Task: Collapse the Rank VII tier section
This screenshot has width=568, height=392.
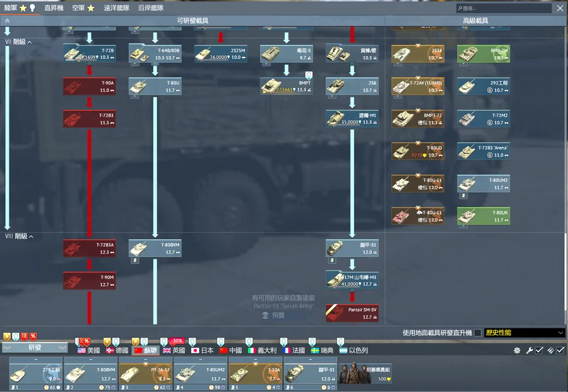Action: pyautogui.click(x=30, y=42)
